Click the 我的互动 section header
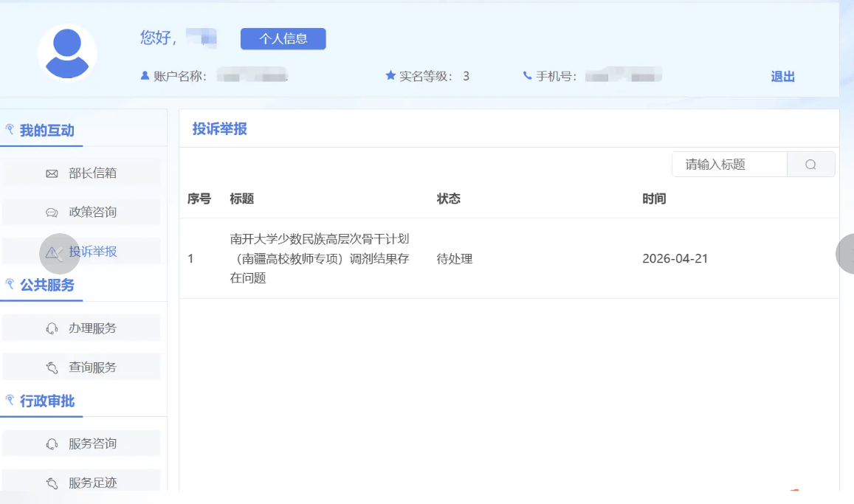Screen dimensions: 854x504 point(47,131)
